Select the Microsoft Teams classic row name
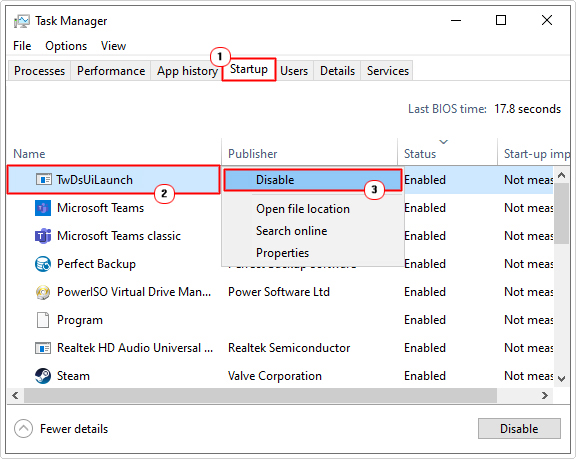This screenshot has height=459, width=576. click(x=119, y=236)
